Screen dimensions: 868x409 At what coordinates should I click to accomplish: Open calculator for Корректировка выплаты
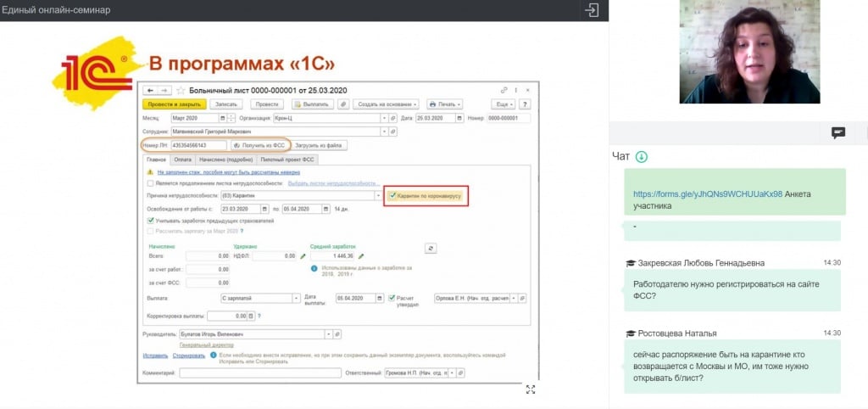(x=251, y=316)
